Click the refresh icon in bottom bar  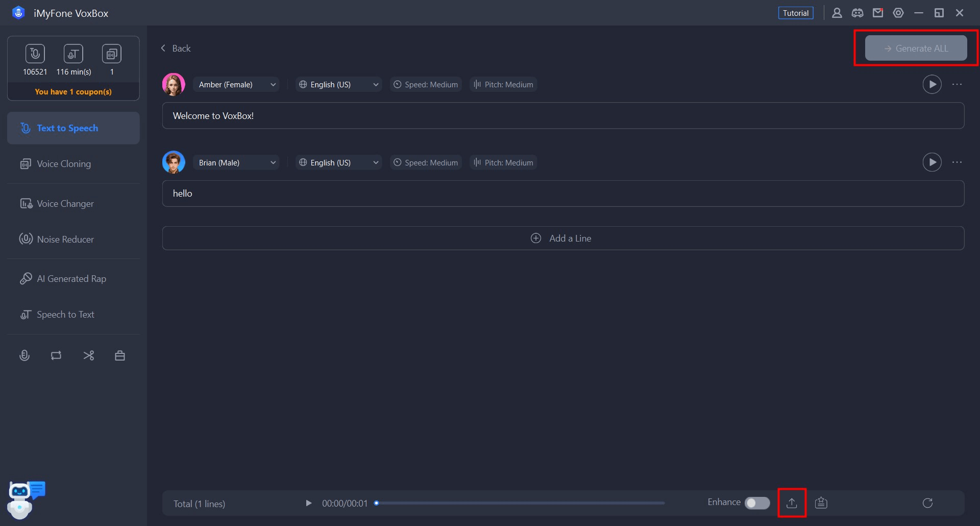point(928,503)
